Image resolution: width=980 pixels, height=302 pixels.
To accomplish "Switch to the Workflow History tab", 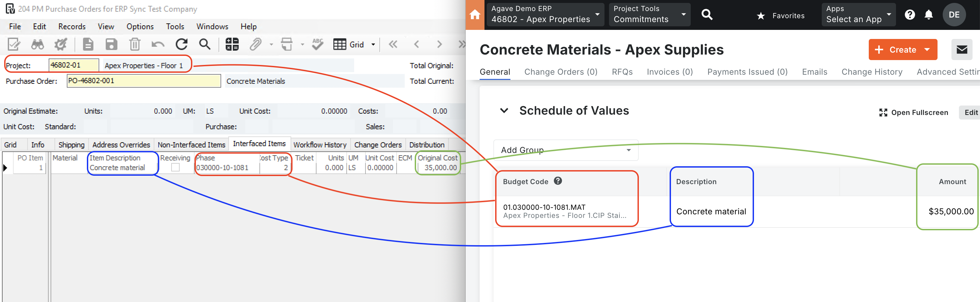I will [x=320, y=145].
